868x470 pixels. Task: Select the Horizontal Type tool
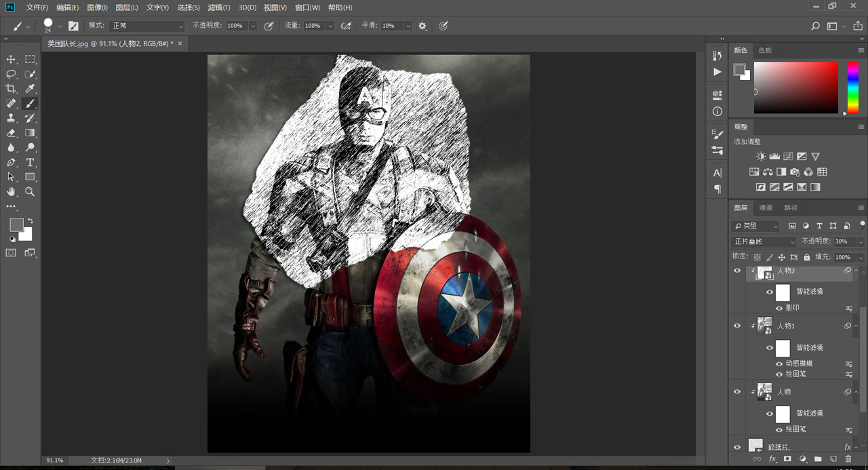pos(30,162)
